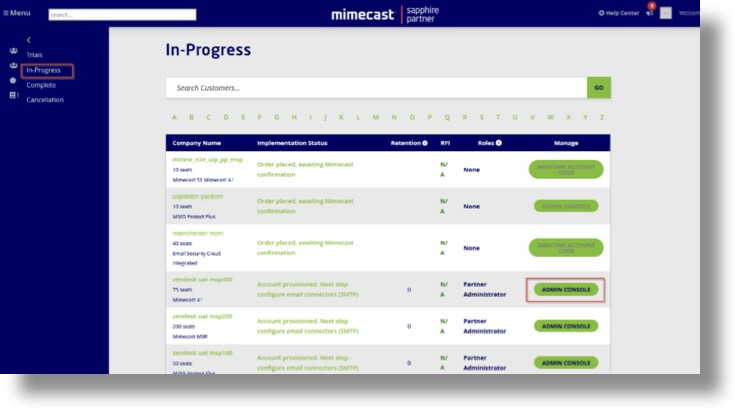Viewport: 735px width, 409px height.
Task: Click the people icon beside In-Progress
Action: [14, 66]
